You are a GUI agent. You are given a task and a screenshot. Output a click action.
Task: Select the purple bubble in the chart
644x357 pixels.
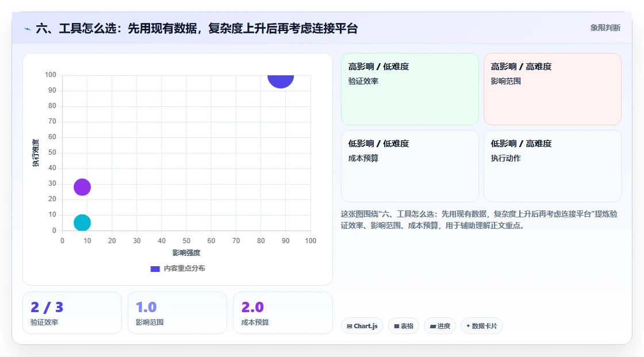pos(82,187)
